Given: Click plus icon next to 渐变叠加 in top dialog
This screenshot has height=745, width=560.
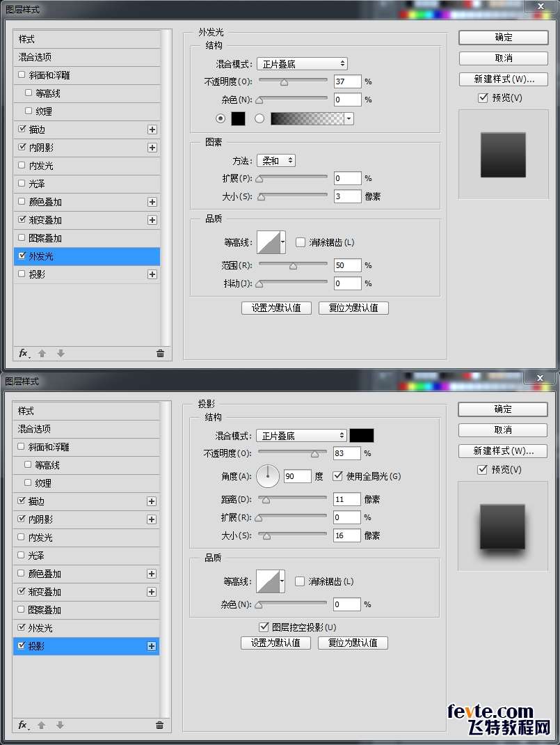Looking at the screenshot, I should [x=152, y=220].
